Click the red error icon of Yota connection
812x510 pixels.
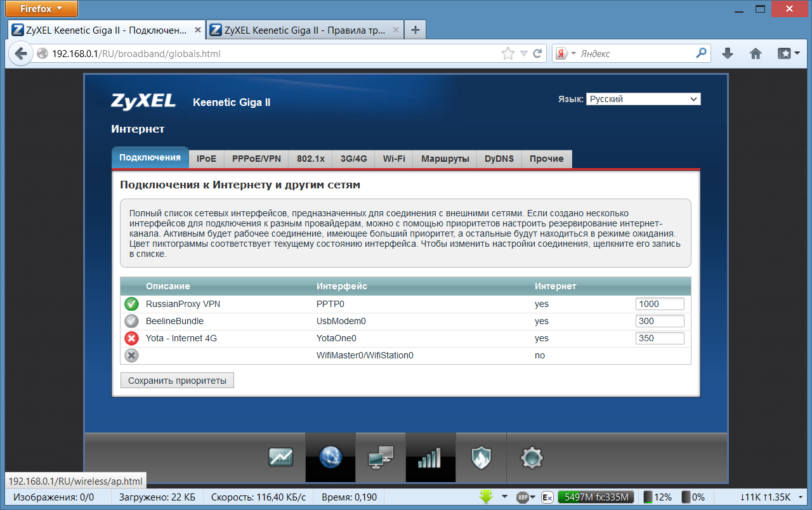[x=131, y=338]
